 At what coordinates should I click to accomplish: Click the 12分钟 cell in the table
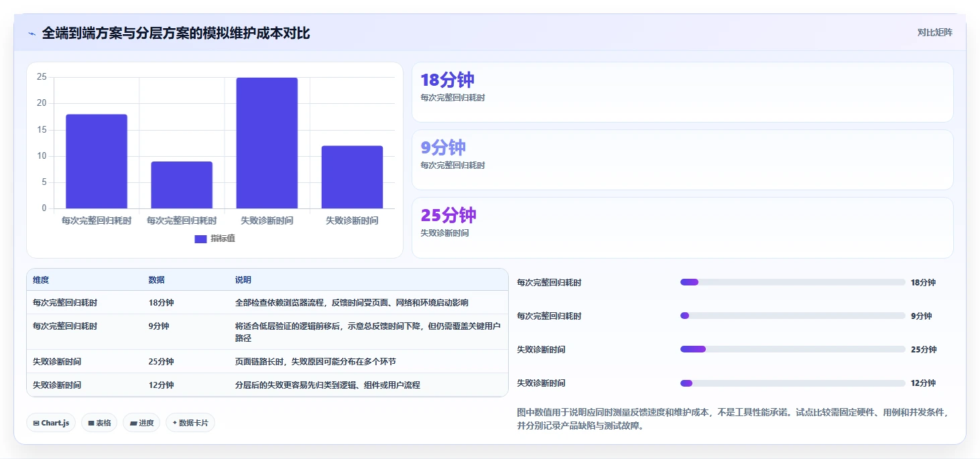pyautogui.click(x=161, y=385)
